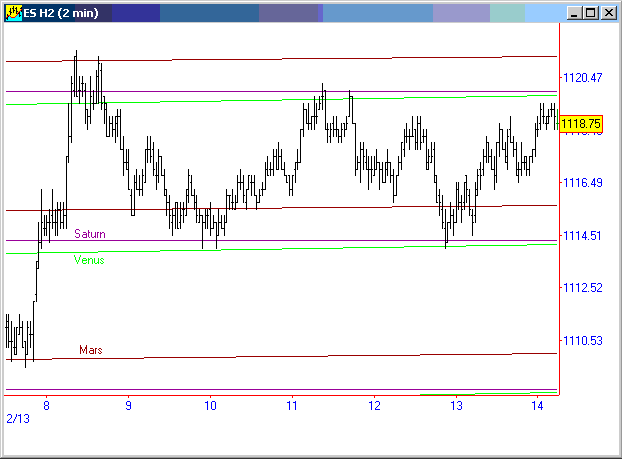This screenshot has height=459, width=622.
Task: Click the 1114.51 price axis label
Action: point(581,236)
